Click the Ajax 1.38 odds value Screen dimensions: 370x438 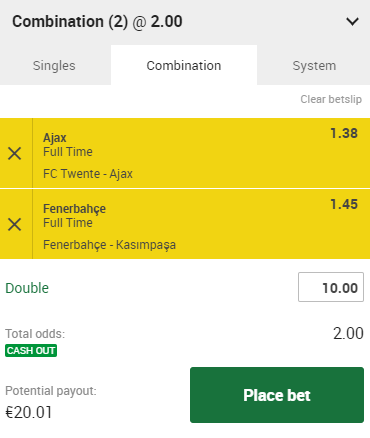point(344,133)
